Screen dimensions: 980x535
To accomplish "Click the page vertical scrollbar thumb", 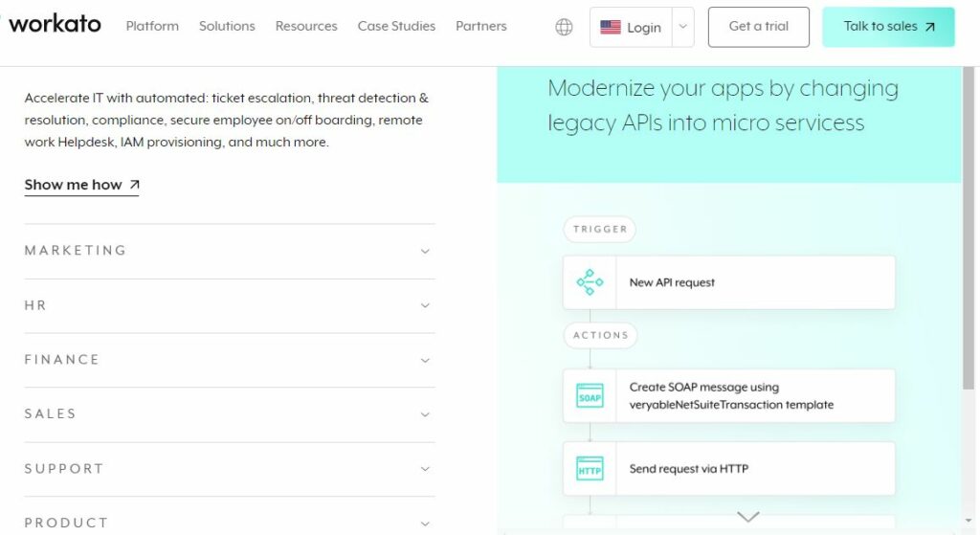I will (x=969, y=228).
